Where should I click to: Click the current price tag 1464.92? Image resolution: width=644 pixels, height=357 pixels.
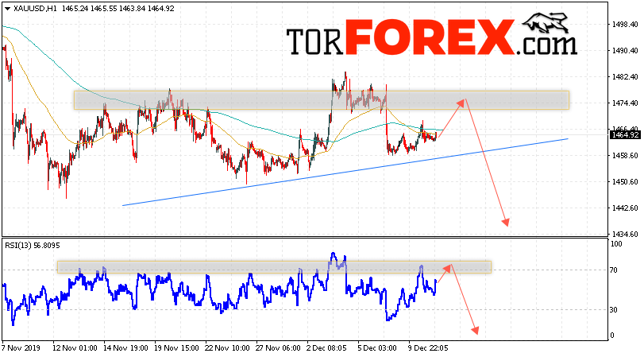pos(625,135)
